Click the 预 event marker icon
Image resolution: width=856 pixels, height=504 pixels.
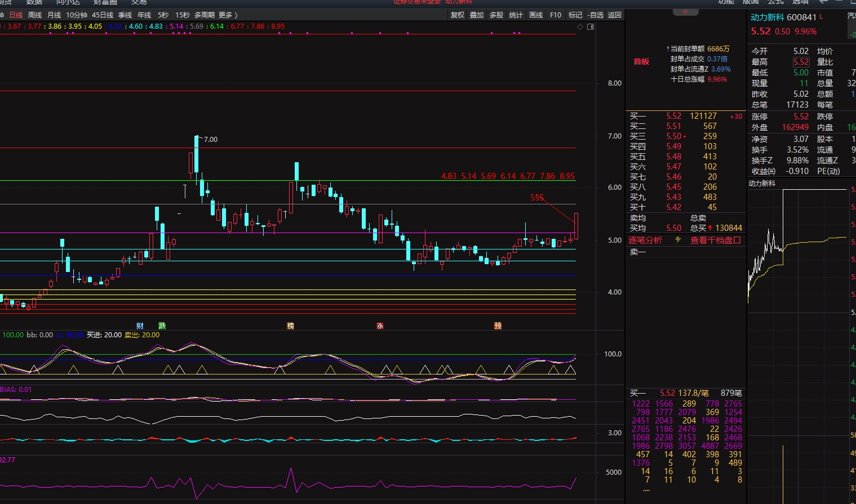(498, 325)
